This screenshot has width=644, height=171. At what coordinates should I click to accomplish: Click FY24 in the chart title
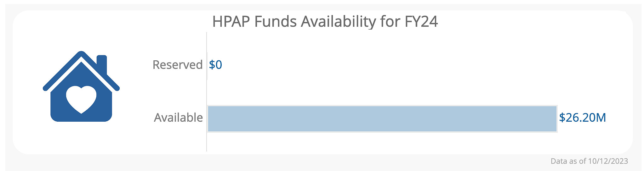(421, 22)
